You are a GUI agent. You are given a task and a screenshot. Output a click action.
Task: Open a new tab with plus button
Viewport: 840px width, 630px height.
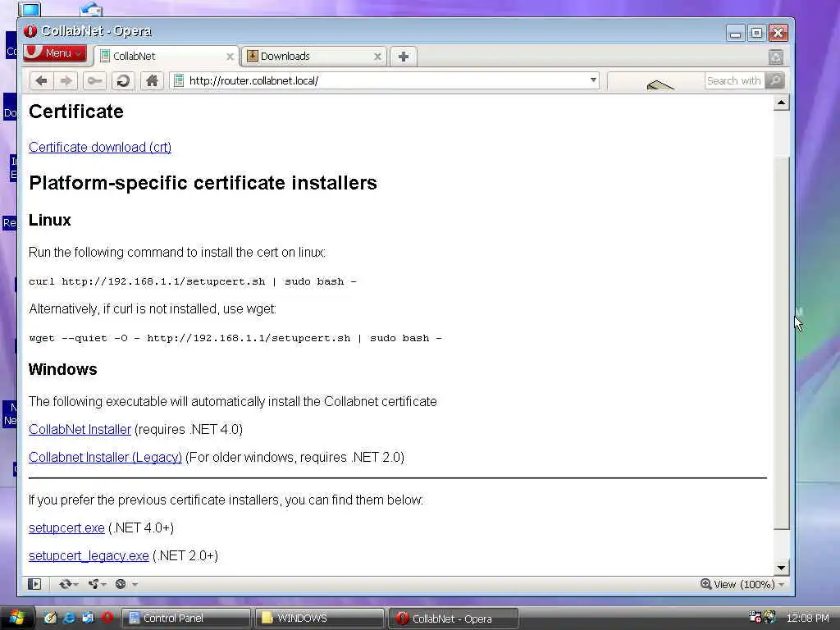tap(404, 57)
